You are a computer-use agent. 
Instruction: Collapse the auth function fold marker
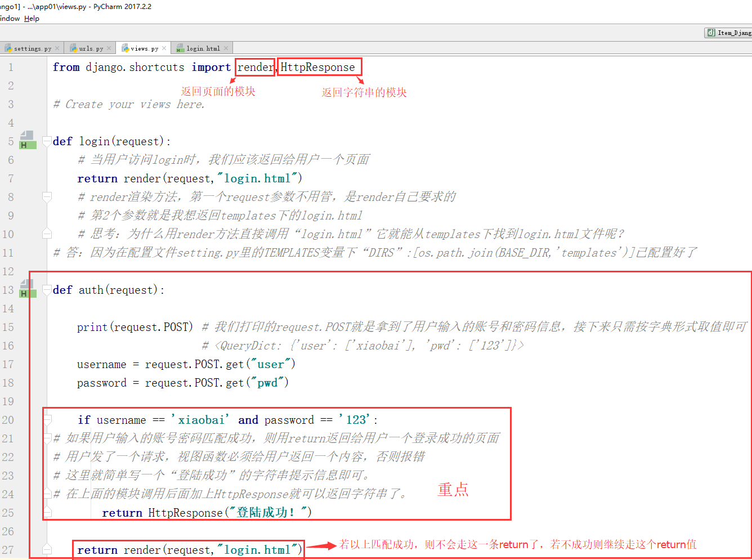point(47,290)
